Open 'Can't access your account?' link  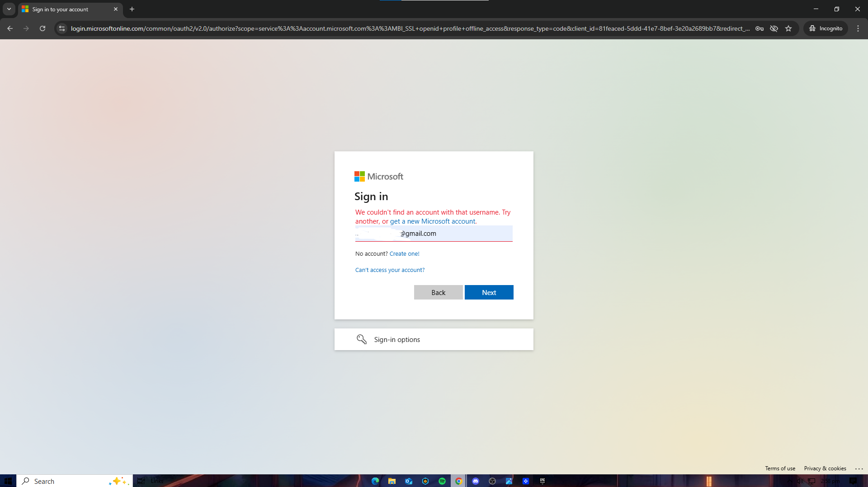[x=390, y=270]
